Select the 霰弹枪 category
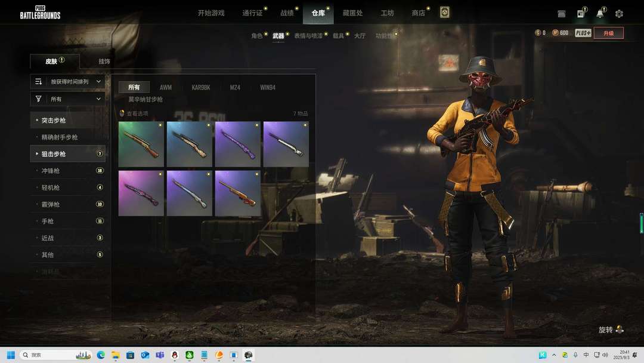The image size is (644, 363). [68, 204]
